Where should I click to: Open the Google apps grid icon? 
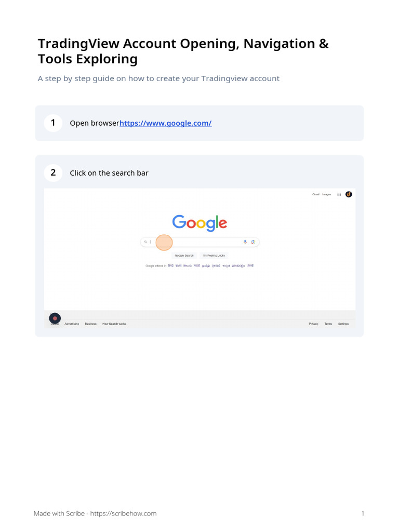339,194
